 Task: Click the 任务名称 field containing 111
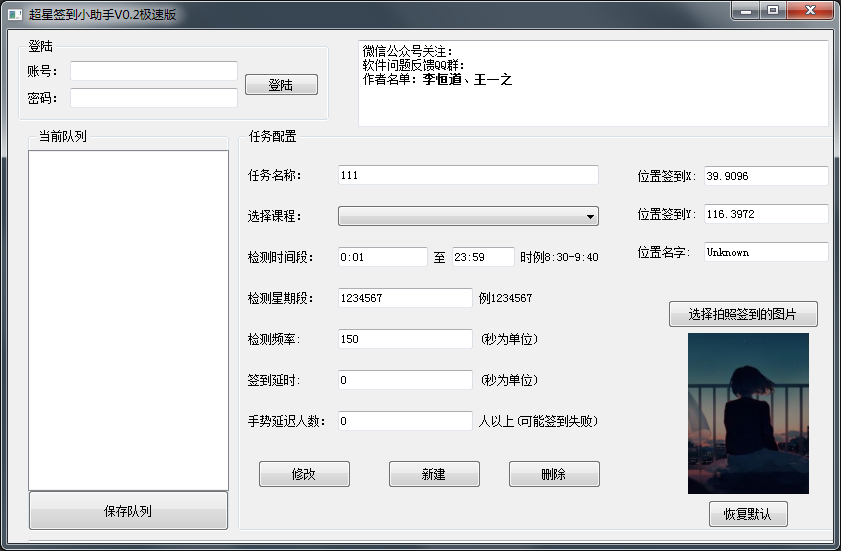point(468,175)
